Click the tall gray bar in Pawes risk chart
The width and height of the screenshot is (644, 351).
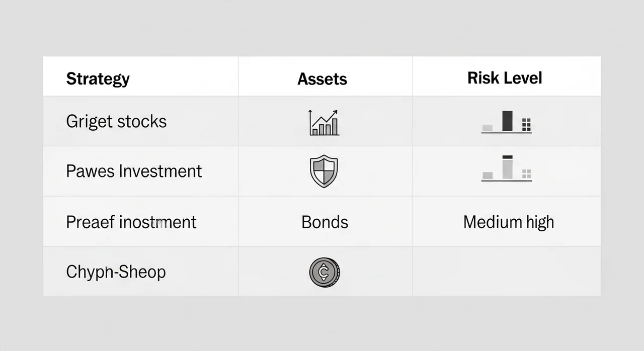tap(507, 167)
